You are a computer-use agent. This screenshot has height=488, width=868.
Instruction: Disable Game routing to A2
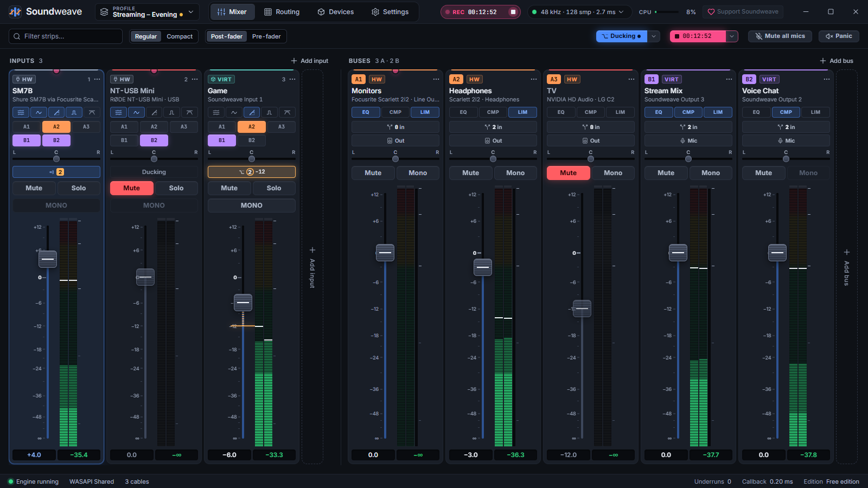tap(252, 126)
